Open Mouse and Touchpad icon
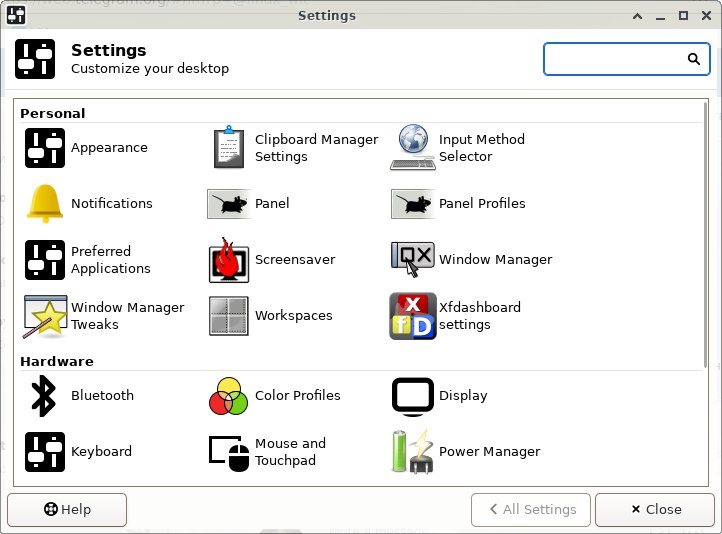Screen dimensions: 722x534 [229, 453]
